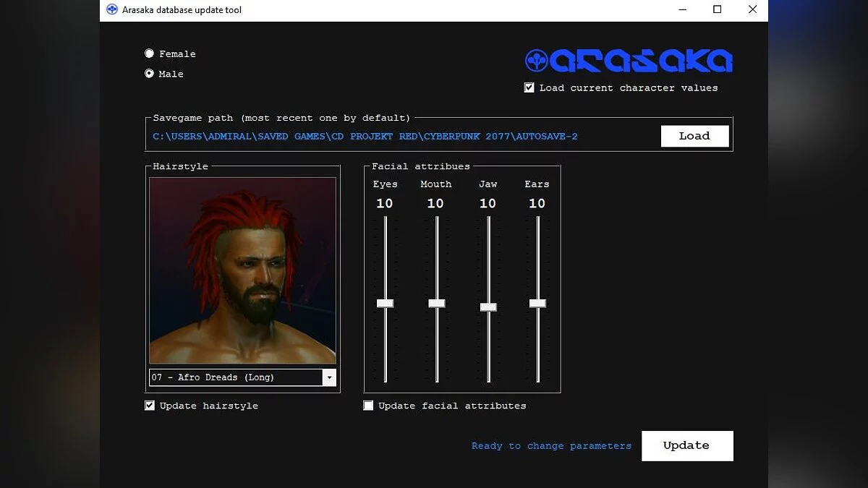Enable the Update facial attributes checkbox
The height and width of the screenshot is (488, 868).
368,406
